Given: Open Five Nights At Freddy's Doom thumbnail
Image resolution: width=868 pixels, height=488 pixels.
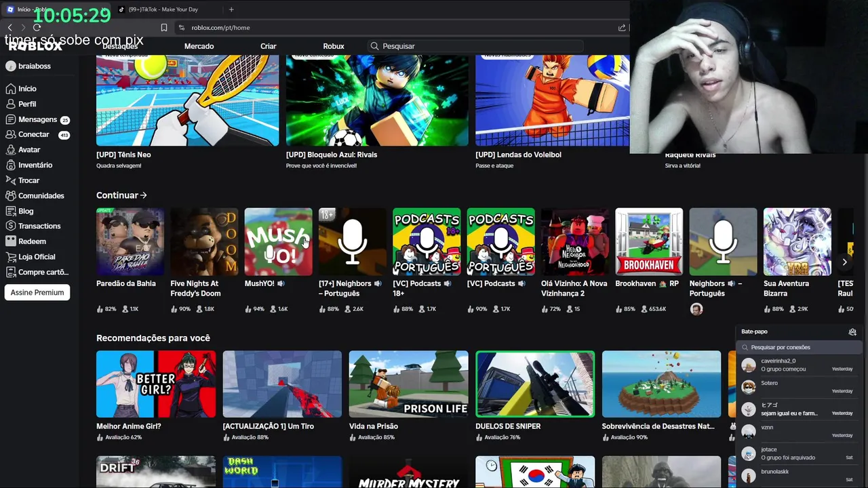Looking at the screenshot, I should click(x=204, y=242).
